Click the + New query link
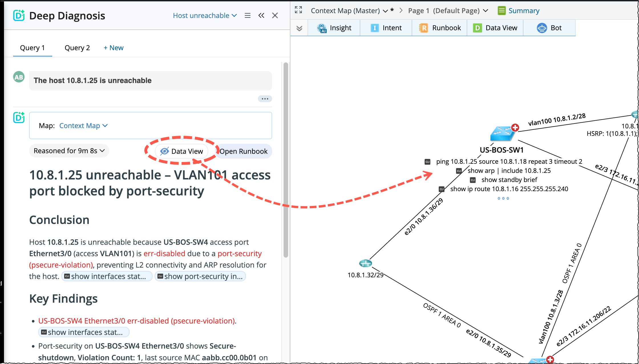This screenshot has height=364, width=639. (113, 48)
